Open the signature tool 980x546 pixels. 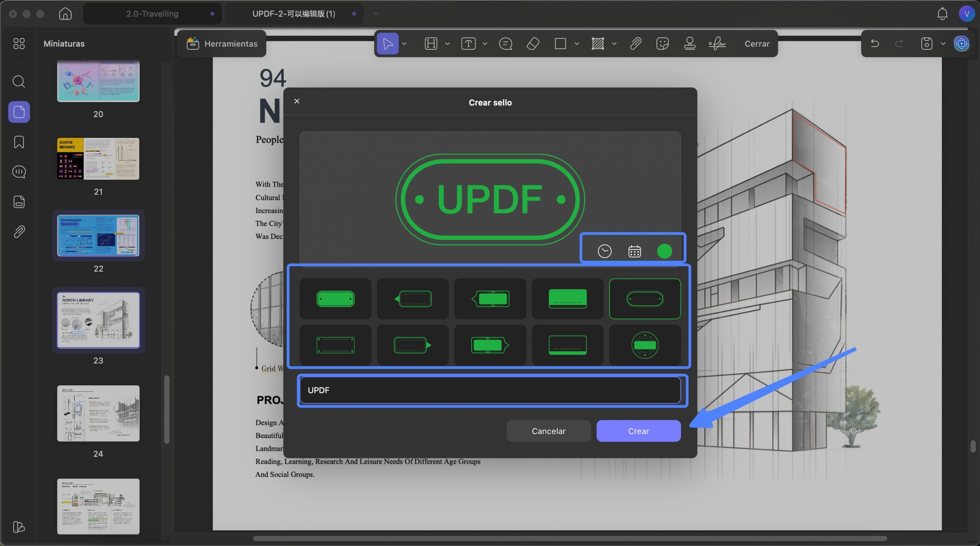pyautogui.click(x=717, y=44)
